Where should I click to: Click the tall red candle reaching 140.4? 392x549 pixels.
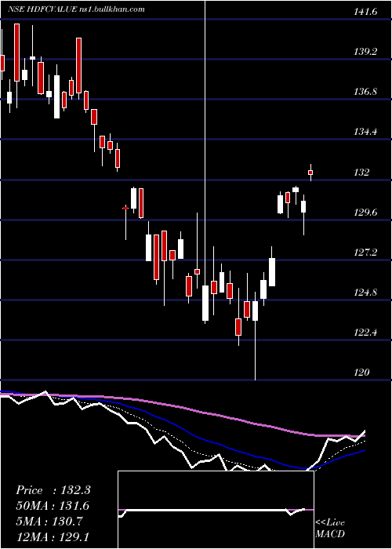pyautogui.click(x=78, y=65)
